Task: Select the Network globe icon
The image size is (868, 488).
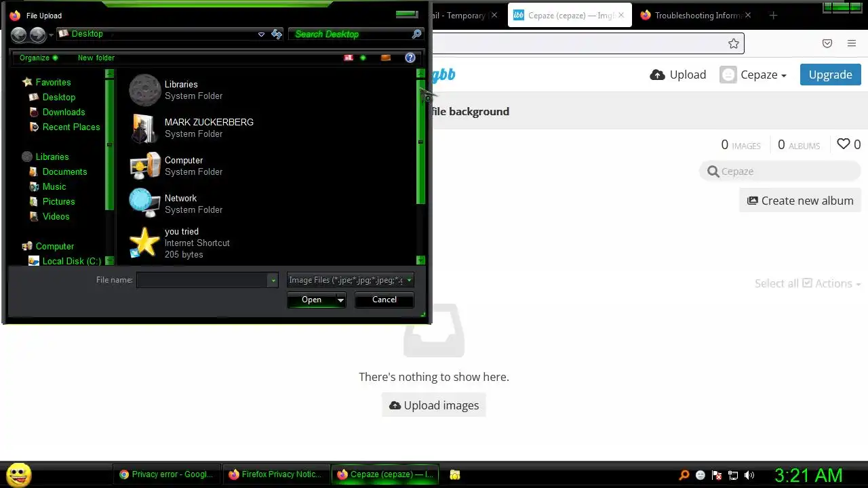Action: click(x=144, y=203)
